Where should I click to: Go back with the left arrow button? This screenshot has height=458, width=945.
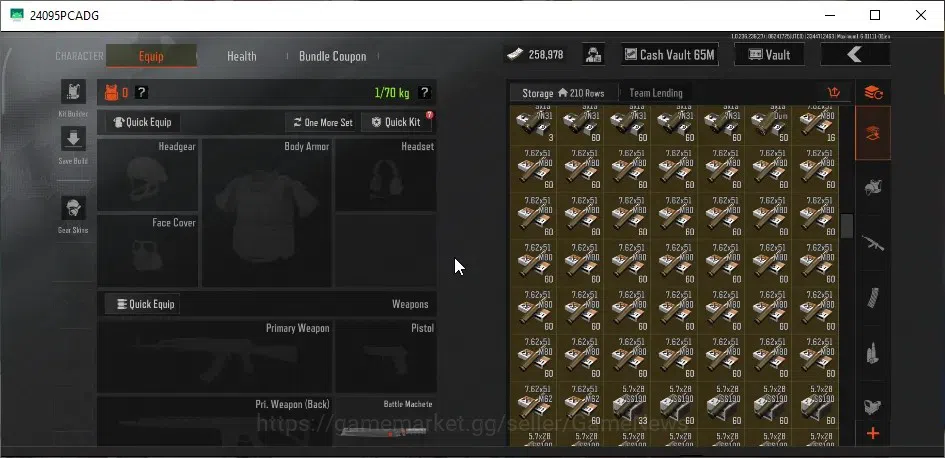pos(855,55)
